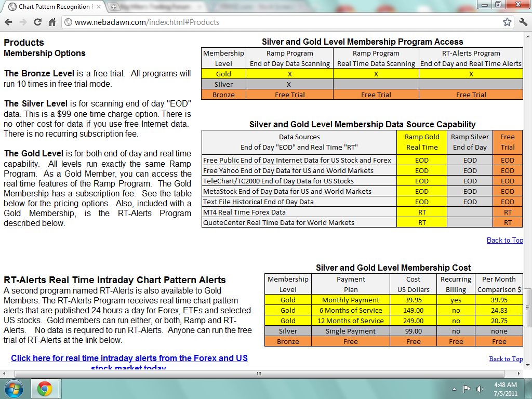Bookmark this page with the star icon
532x399 pixels.
point(507,22)
